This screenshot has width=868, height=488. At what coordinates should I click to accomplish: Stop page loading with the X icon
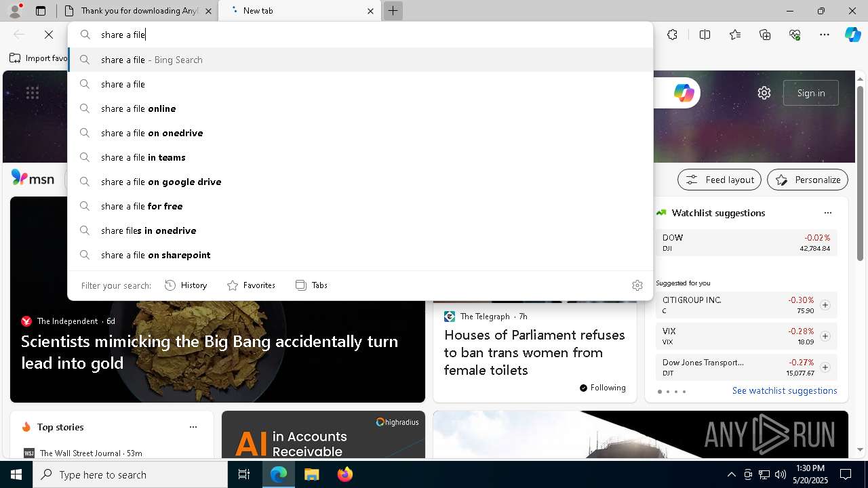(49, 35)
